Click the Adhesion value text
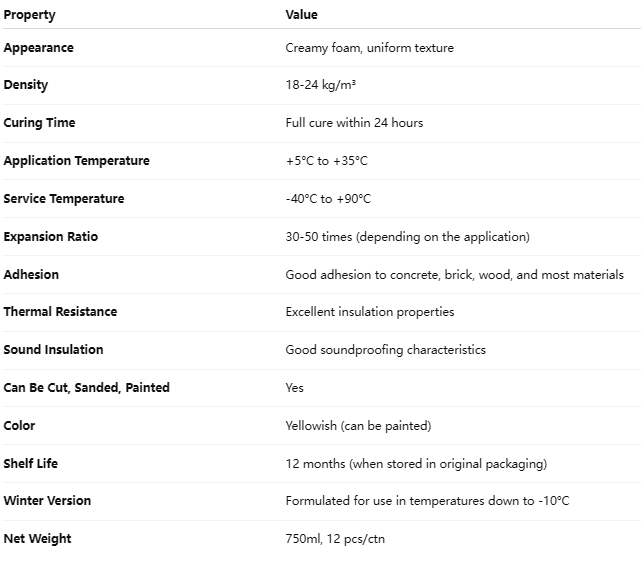The height and width of the screenshot is (565, 641). 454,275
